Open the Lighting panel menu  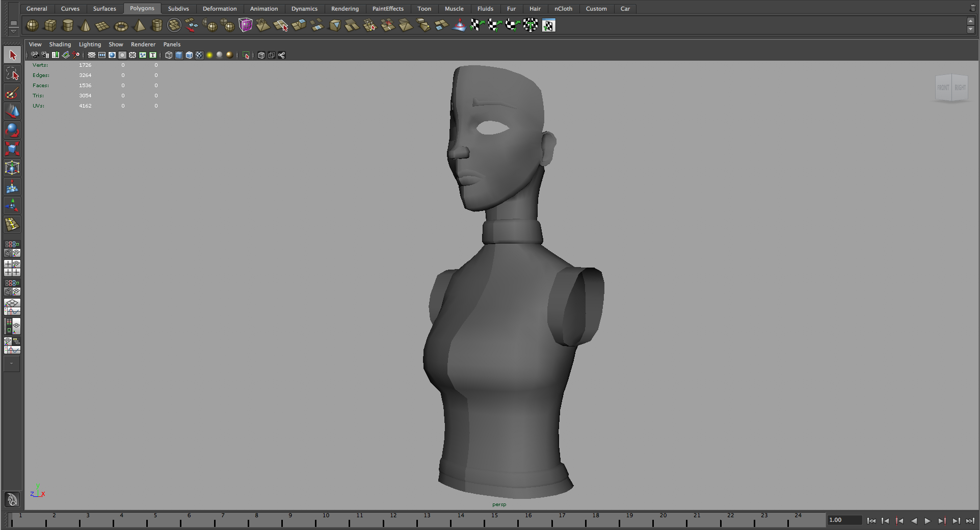[90, 44]
